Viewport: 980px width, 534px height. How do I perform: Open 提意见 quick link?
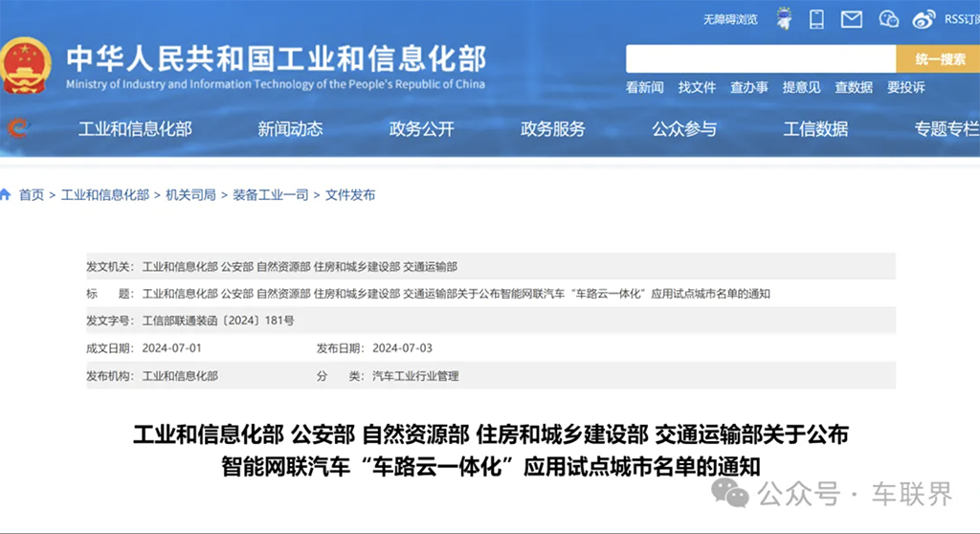(x=801, y=87)
